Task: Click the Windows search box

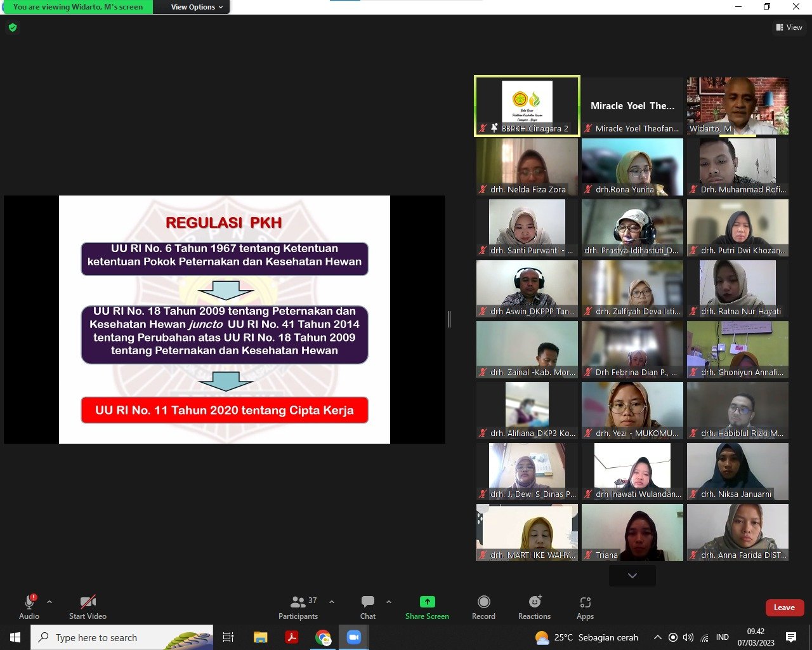Action: click(x=122, y=637)
